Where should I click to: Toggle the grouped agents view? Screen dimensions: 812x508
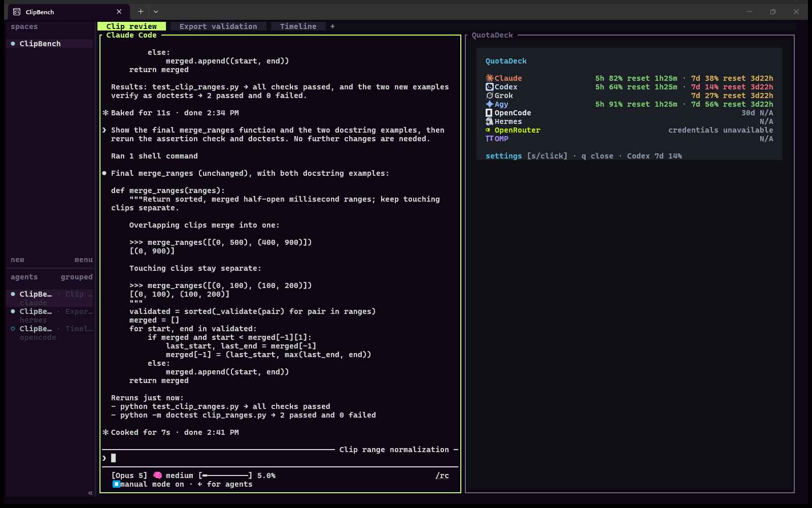[77, 277]
